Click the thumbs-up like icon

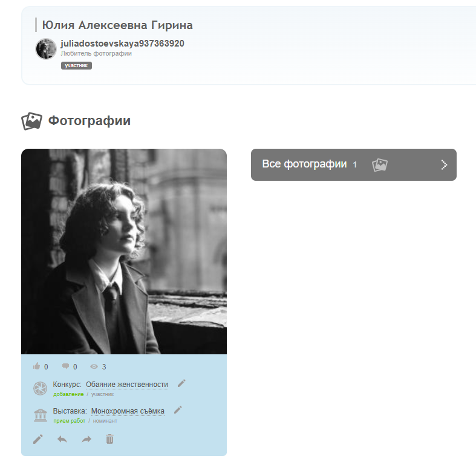[x=36, y=366]
